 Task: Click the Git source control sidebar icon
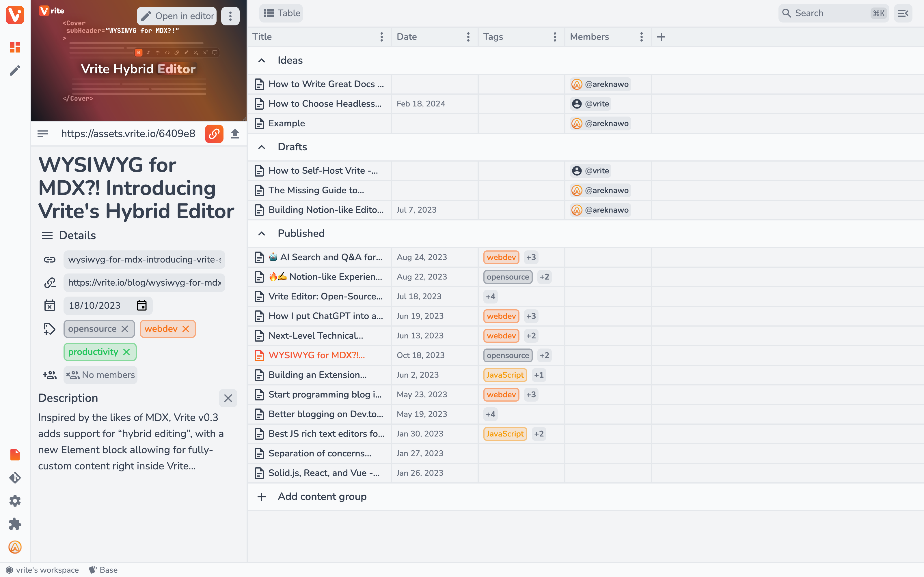[x=15, y=478]
